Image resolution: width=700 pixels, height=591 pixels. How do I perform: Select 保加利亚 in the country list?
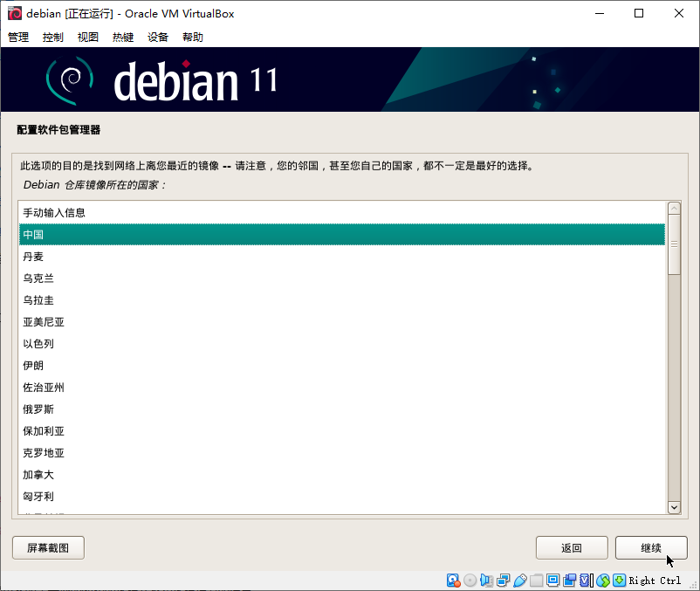(342, 431)
